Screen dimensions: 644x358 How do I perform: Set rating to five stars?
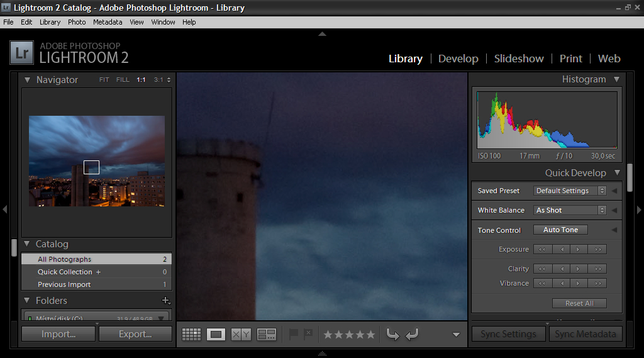tap(370, 335)
